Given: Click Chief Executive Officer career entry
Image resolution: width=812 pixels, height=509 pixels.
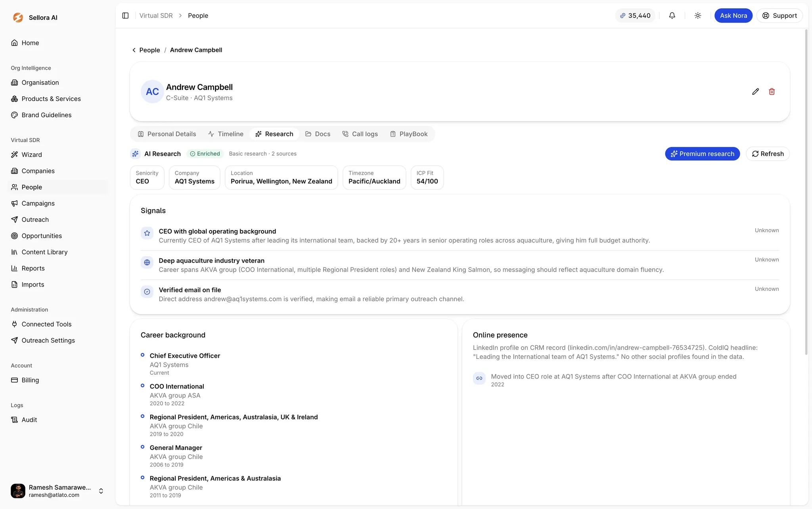Looking at the screenshot, I should click(185, 364).
